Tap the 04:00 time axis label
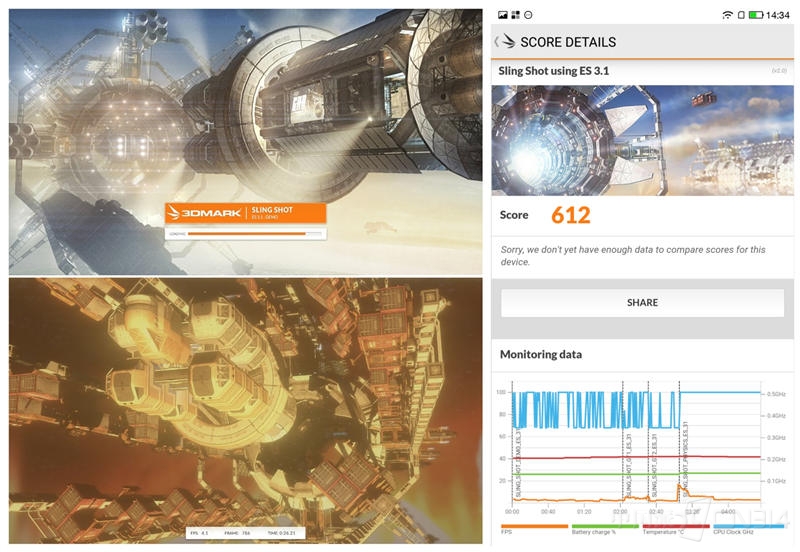The width and height of the screenshot is (800, 552). tap(728, 512)
